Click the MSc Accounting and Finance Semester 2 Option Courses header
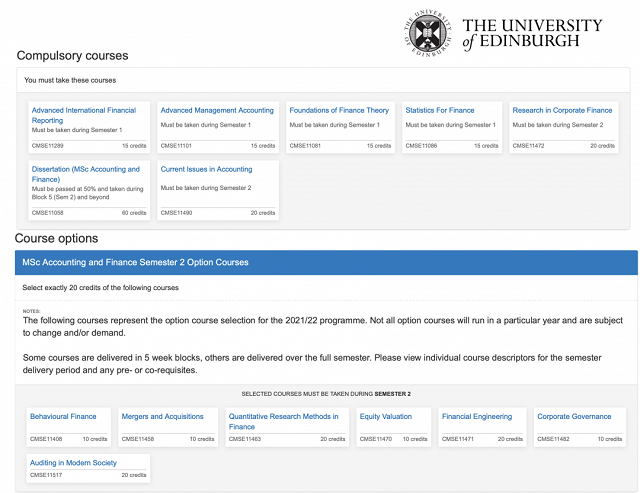 (326, 262)
